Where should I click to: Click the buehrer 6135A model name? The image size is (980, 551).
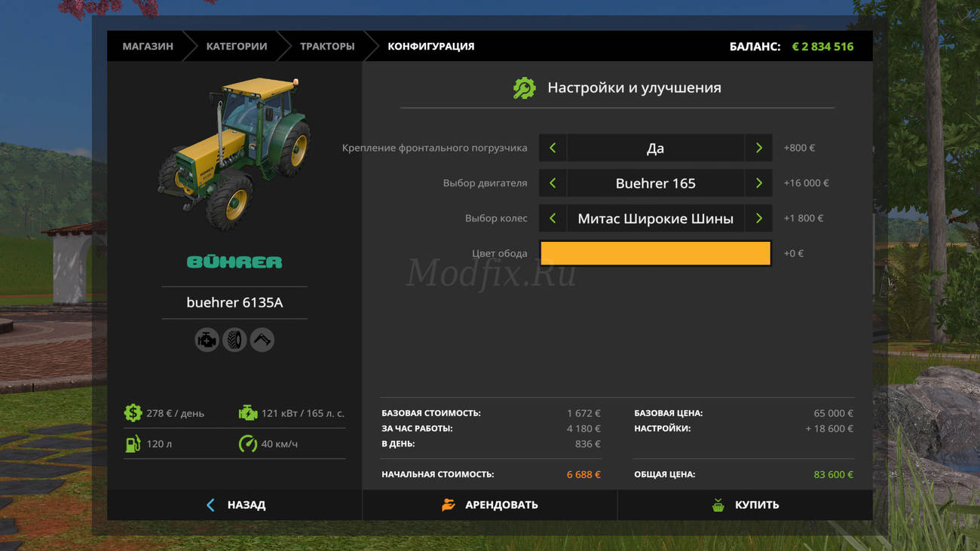(234, 302)
